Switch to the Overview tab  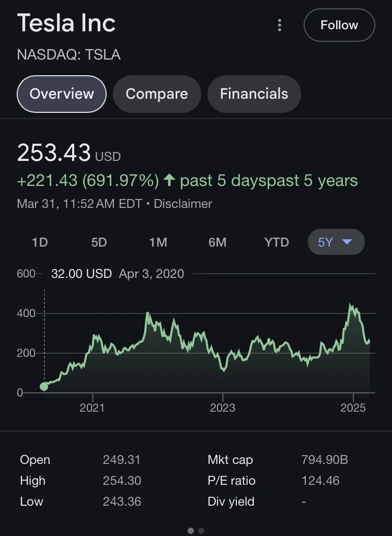[62, 94]
